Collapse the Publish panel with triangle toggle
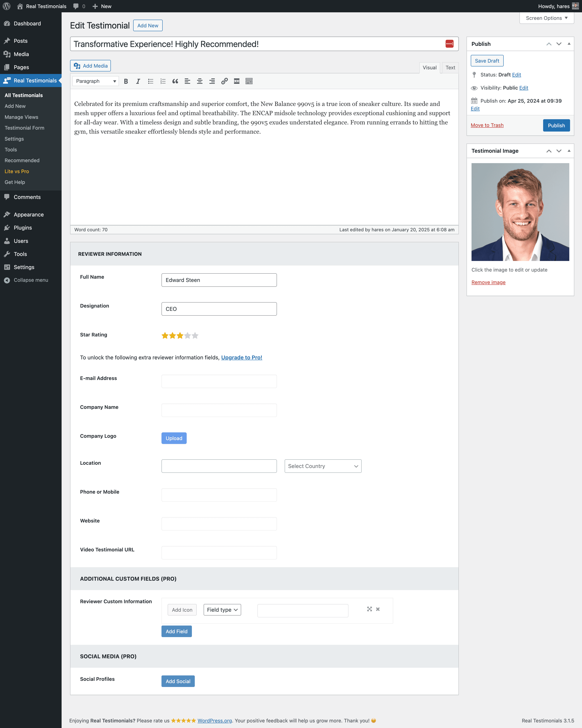The image size is (582, 728). tap(569, 44)
